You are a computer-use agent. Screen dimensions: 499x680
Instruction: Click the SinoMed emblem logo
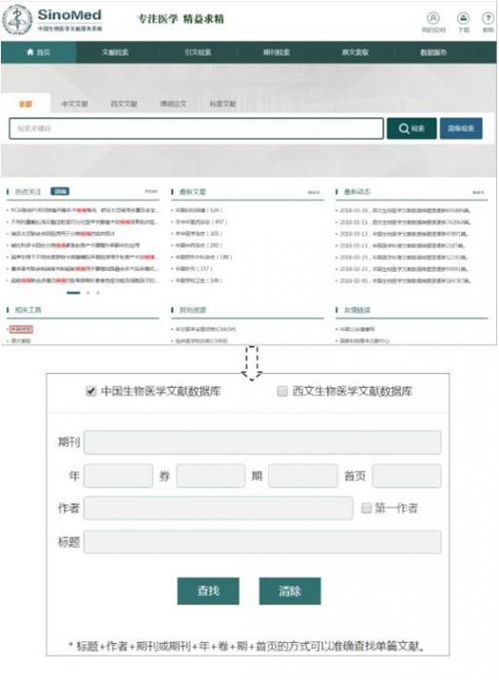coord(17,20)
